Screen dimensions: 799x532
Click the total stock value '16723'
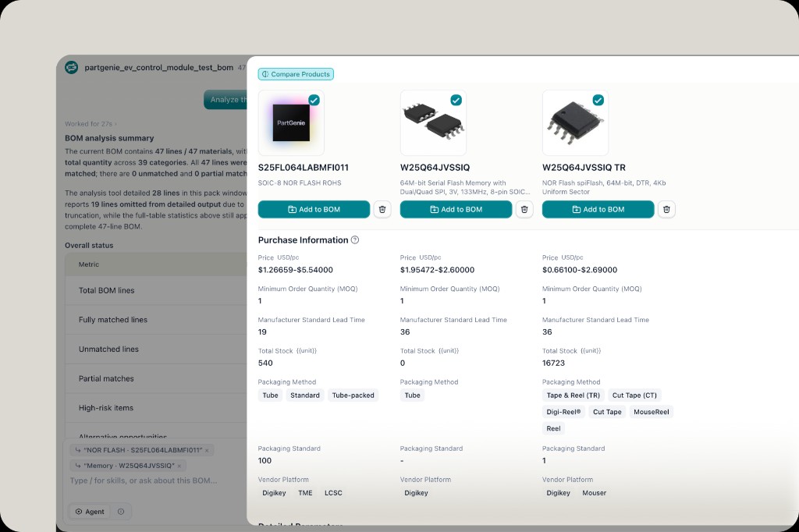[x=553, y=364]
